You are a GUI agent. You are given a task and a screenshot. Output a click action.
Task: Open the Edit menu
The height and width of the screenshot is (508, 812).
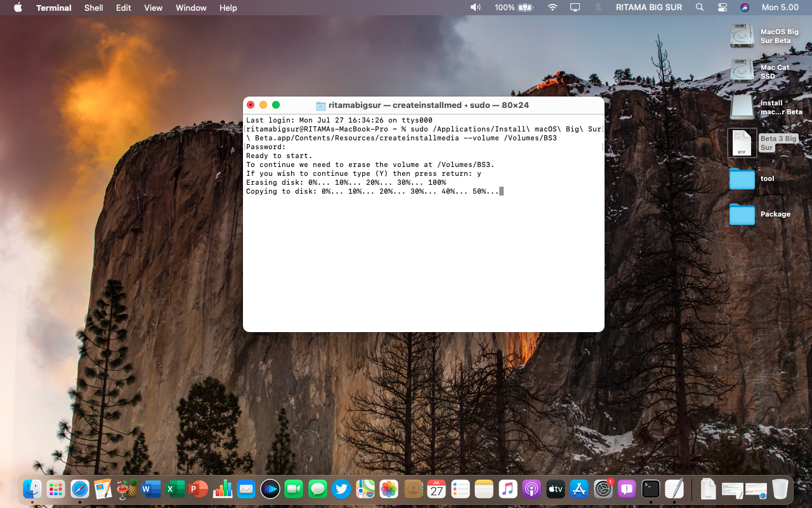point(124,8)
